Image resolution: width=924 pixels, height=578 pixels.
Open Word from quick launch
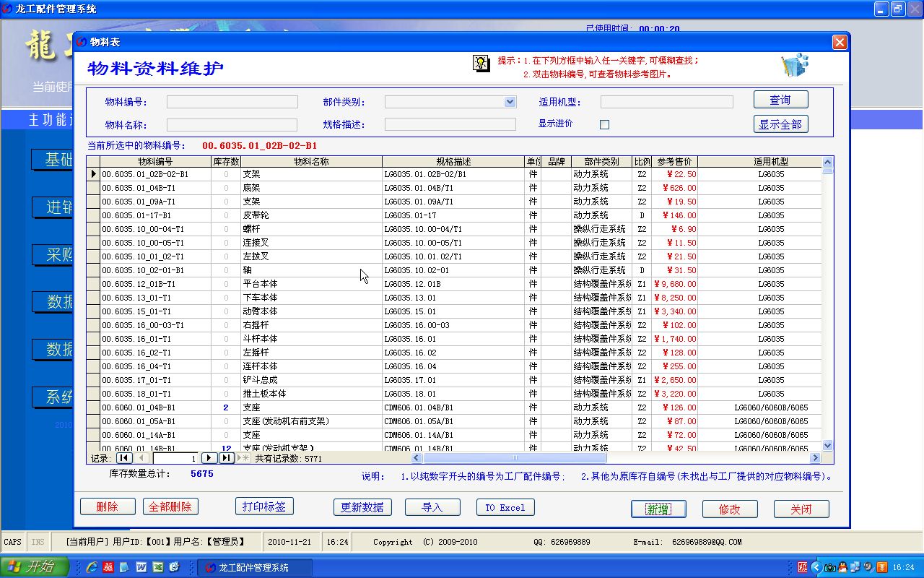(141, 567)
